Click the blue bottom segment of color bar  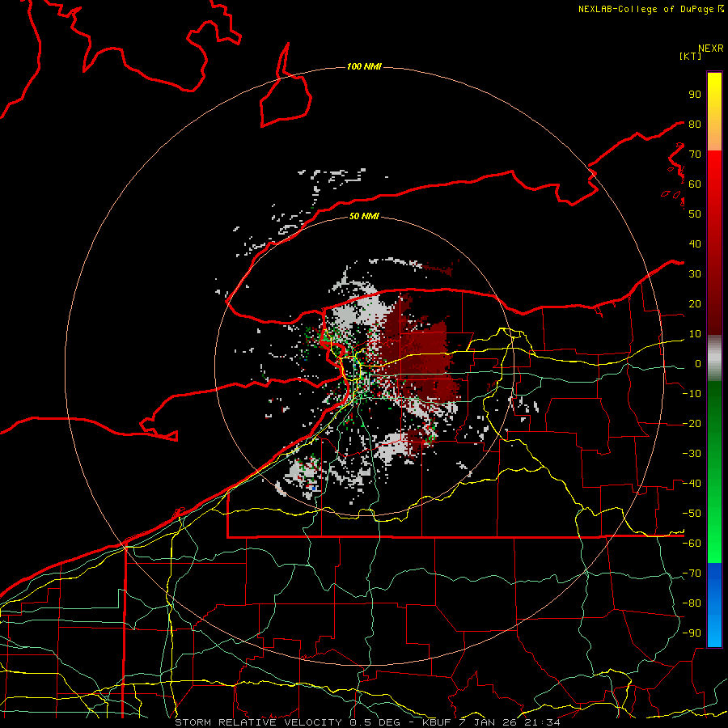[714, 604]
